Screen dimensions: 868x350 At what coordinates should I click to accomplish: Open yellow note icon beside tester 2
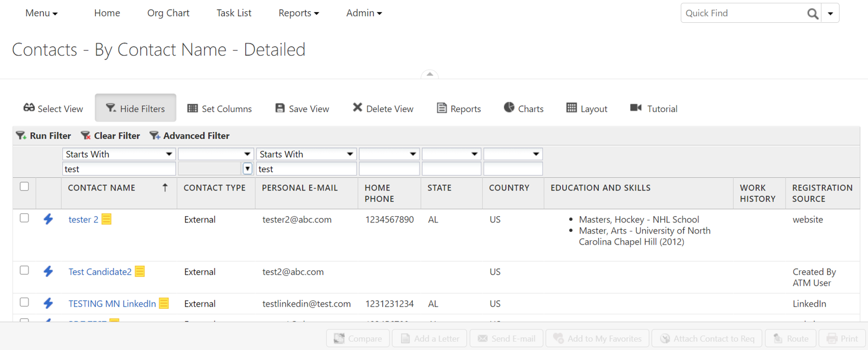[x=106, y=220]
